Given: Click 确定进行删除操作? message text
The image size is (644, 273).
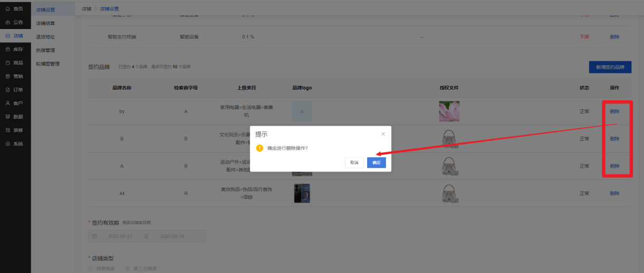Looking at the screenshot, I should pyautogui.click(x=287, y=148).
